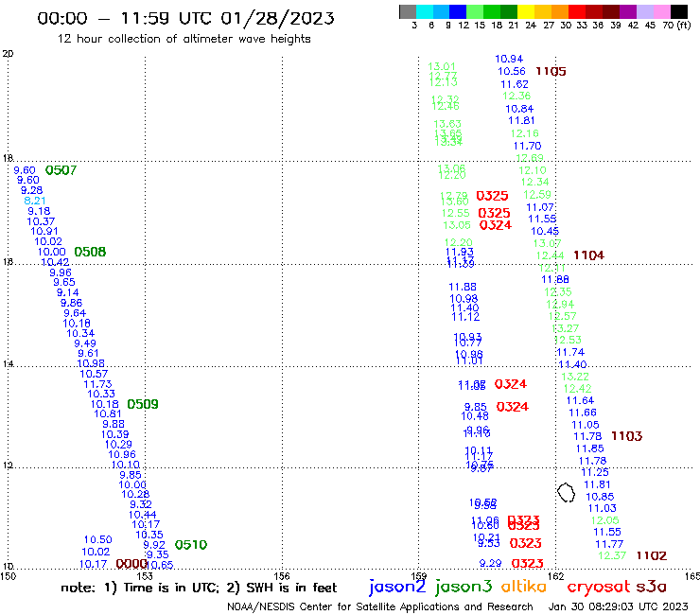Click the green wave height '12.05'

pyautogui.click(x=604, y=520)
